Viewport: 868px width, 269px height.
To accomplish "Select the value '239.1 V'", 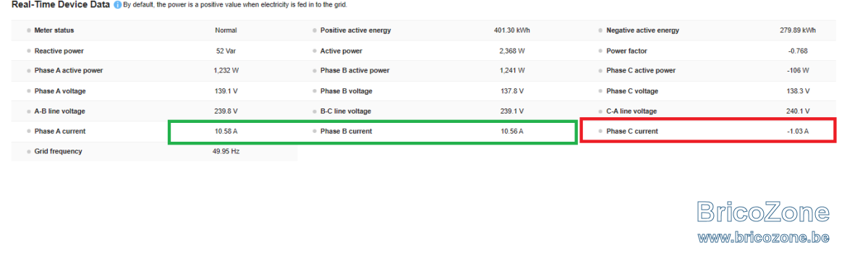I will tap(511, 111).
